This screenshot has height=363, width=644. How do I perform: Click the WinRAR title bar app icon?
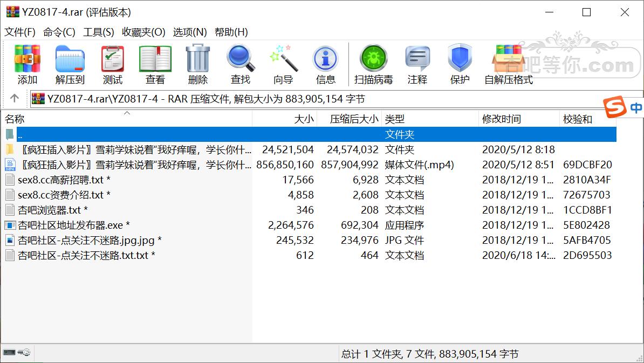[12, 12]
